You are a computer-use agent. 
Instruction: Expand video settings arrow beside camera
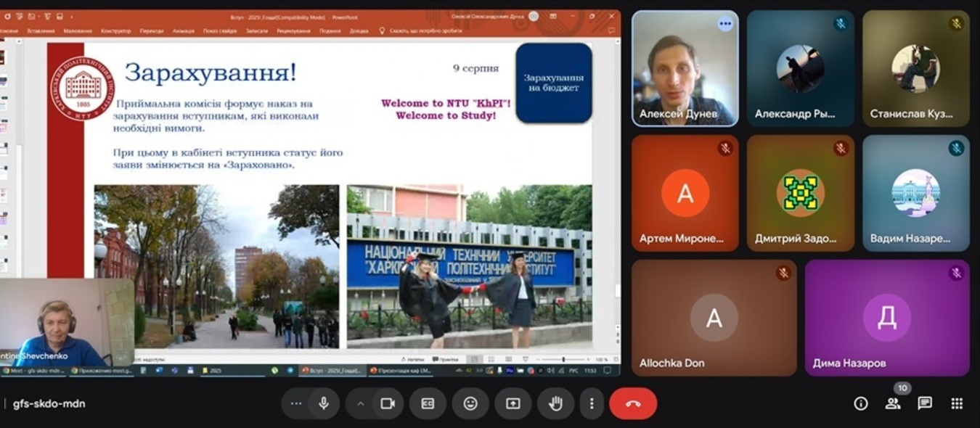click(x=360, y=403)
